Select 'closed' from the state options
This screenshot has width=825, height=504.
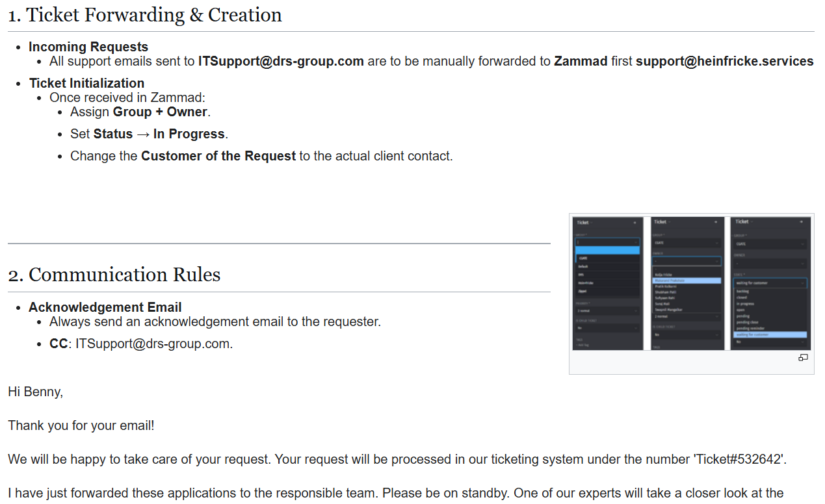pos(742,297)
